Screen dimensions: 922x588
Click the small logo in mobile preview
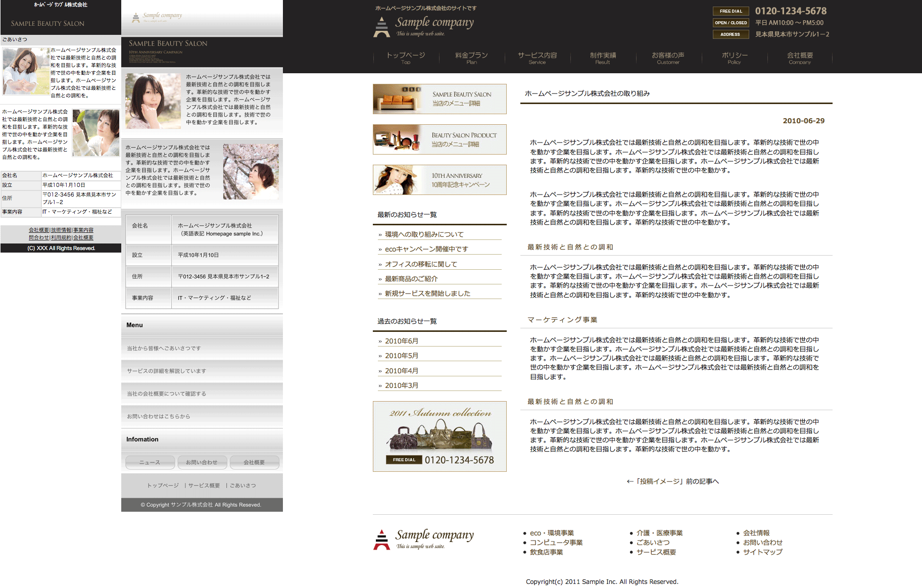tap(157, 18)
